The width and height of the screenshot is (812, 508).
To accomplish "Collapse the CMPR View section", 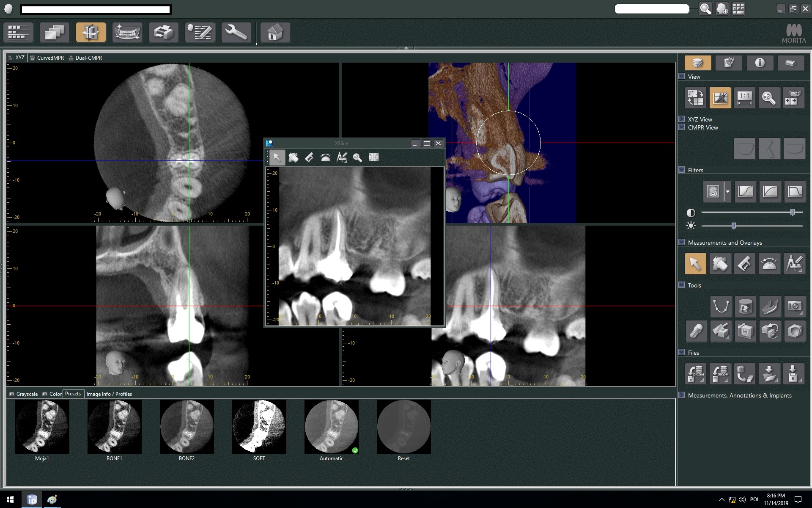I will [x=681, y=127].
